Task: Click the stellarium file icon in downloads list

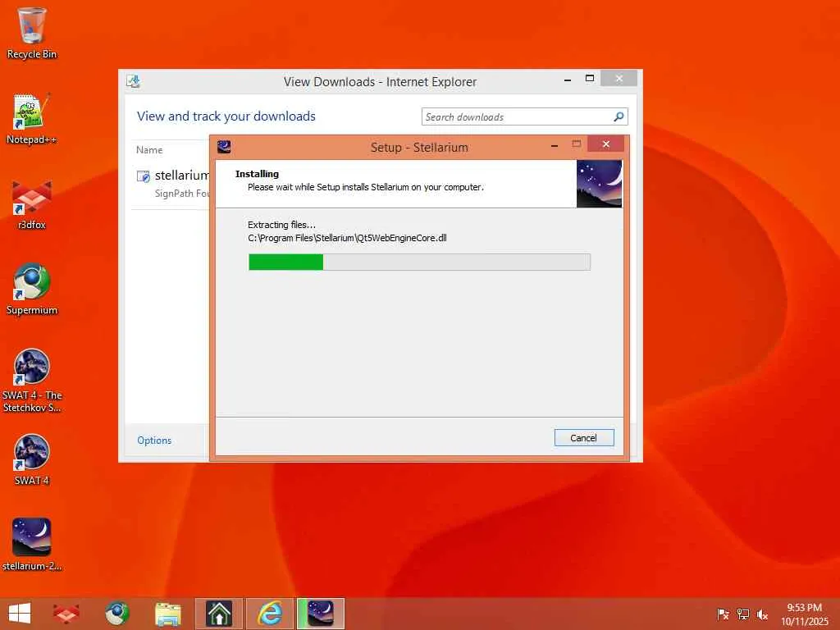Action: click(143, 176)
